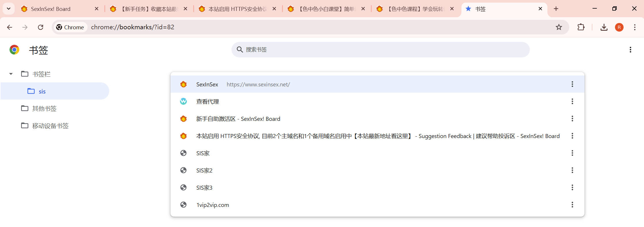The image size is (644, 227).
Task: Select the SexInSex bookmark row
Action: pyautogui.click(x=377, y=84)
